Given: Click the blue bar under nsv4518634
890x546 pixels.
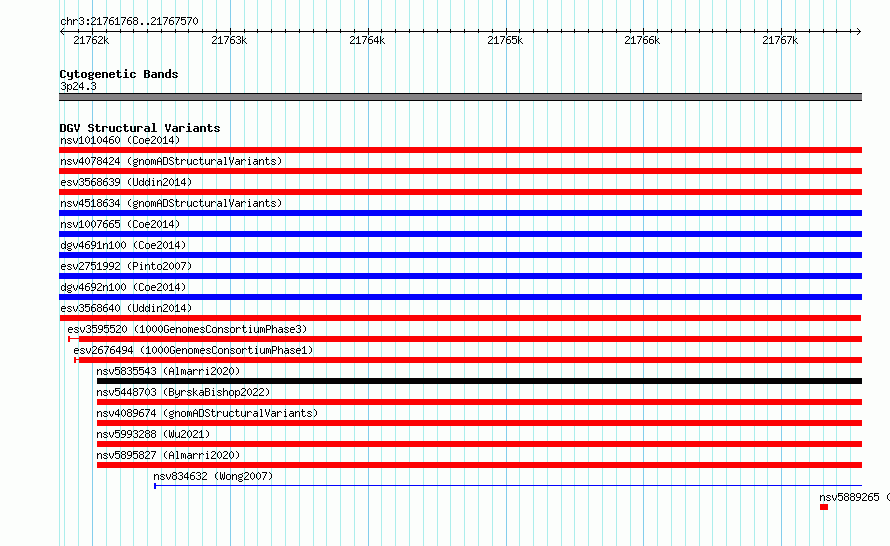Looking at the screenshot, I should click(x=460, y=213).
